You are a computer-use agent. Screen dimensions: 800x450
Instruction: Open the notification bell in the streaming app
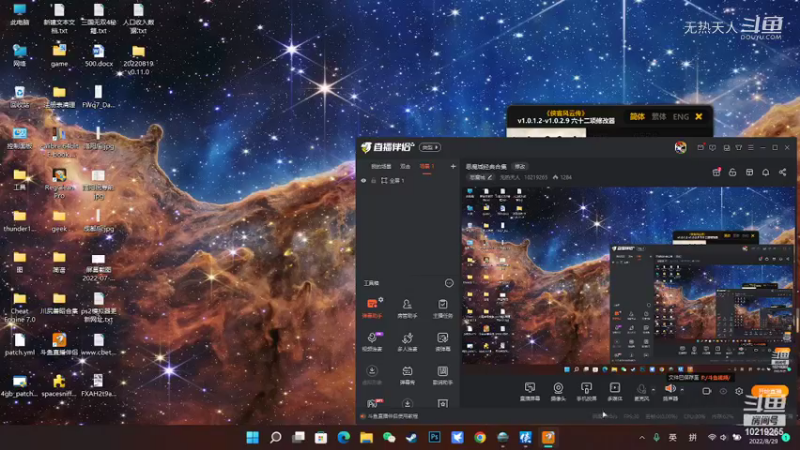pos(766,172)
